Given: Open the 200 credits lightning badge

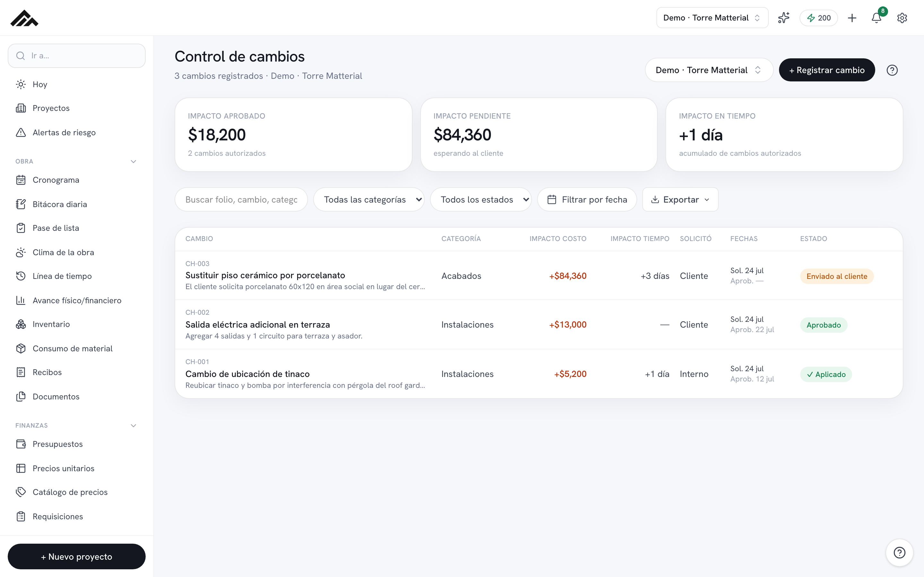Looking at the screenshot, I should pyautogui.click(x=819, y=18).
